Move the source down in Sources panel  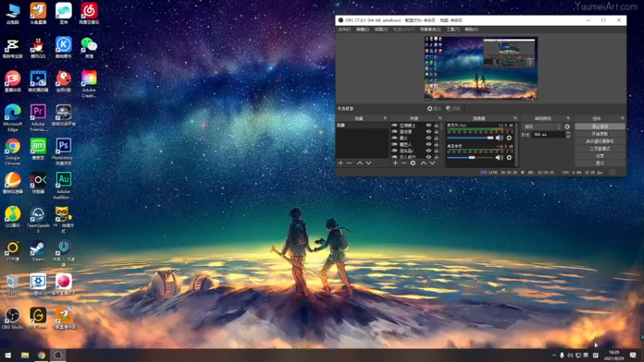432,163
